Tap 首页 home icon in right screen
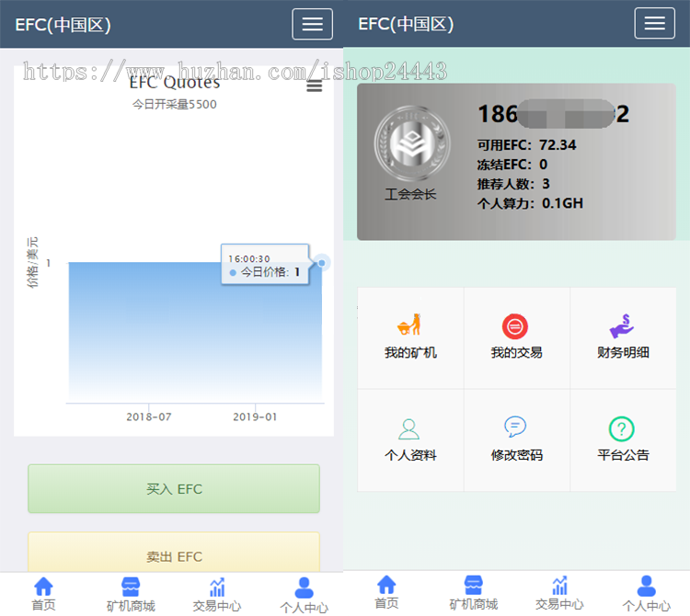 [386, 585]
